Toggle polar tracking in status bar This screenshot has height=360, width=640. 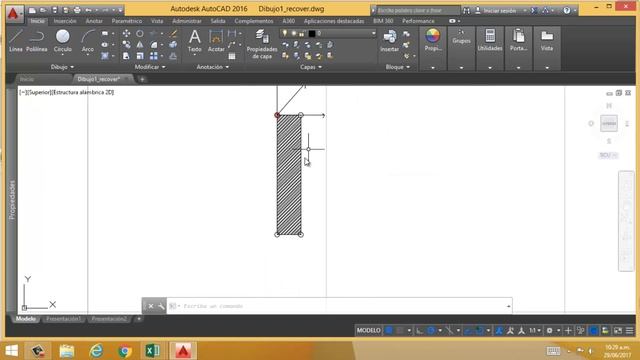[431, 330]
